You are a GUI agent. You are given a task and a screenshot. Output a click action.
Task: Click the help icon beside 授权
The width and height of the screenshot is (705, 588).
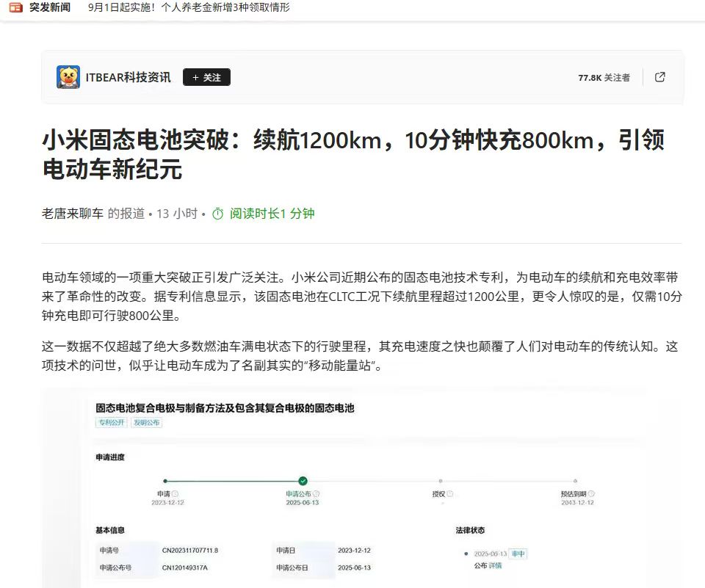pyautogui.click(x=450, y=494)
